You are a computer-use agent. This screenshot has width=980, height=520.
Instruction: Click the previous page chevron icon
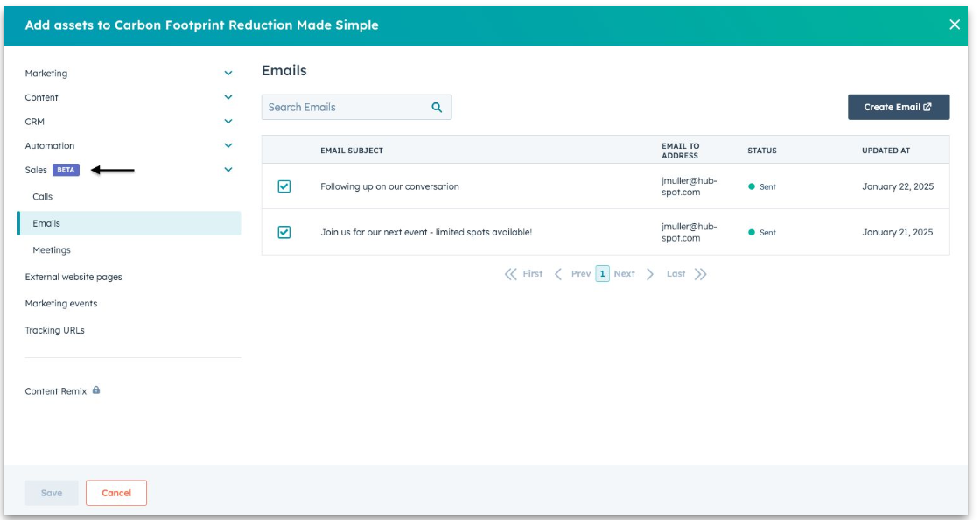point(558,274)
